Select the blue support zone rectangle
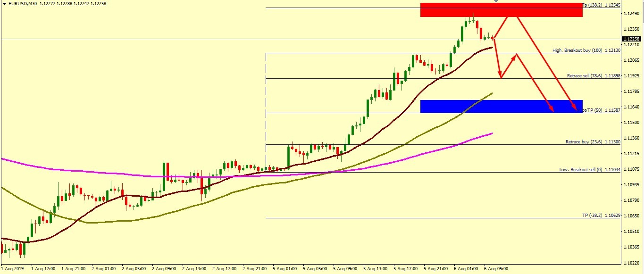644x274 pixels. coord(501,106)
